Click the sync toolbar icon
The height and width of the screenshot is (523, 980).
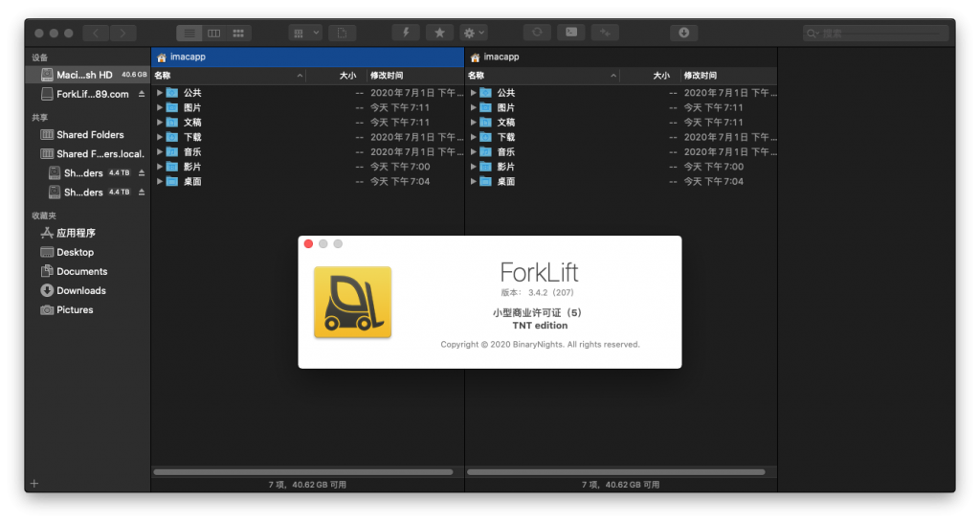[537, 33]
